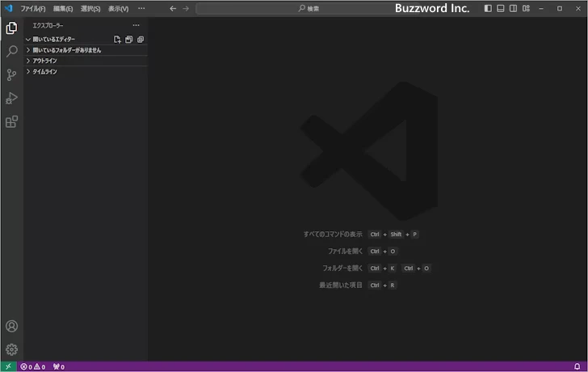Click the Accounts icon

[x=11, y=327]
